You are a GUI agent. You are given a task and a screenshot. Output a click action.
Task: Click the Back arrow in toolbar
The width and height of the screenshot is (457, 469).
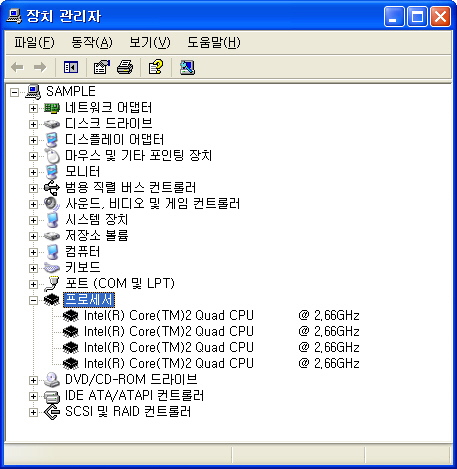[x=17, y=68]
